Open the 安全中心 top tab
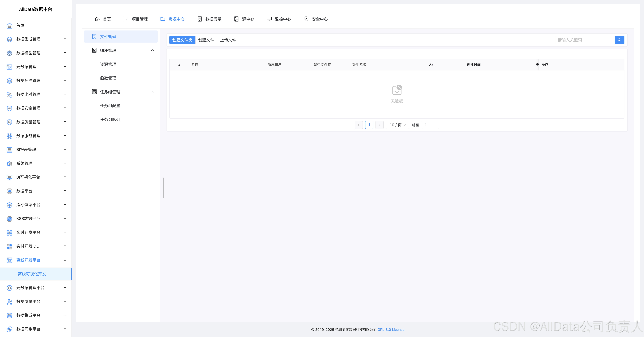The height and width of the screenshot is (337, 644). coord(316,19)
